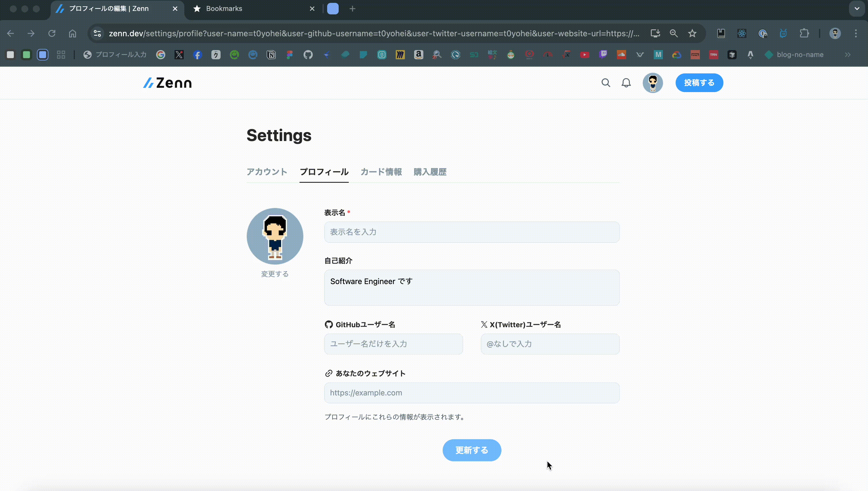Switch to the カード情報 tab
Viewport: 868px width, 491px height.
pos(381,172)
